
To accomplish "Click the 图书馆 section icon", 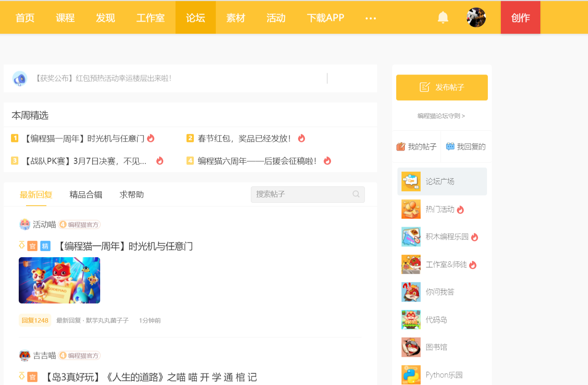I will [x=411, y=348].
